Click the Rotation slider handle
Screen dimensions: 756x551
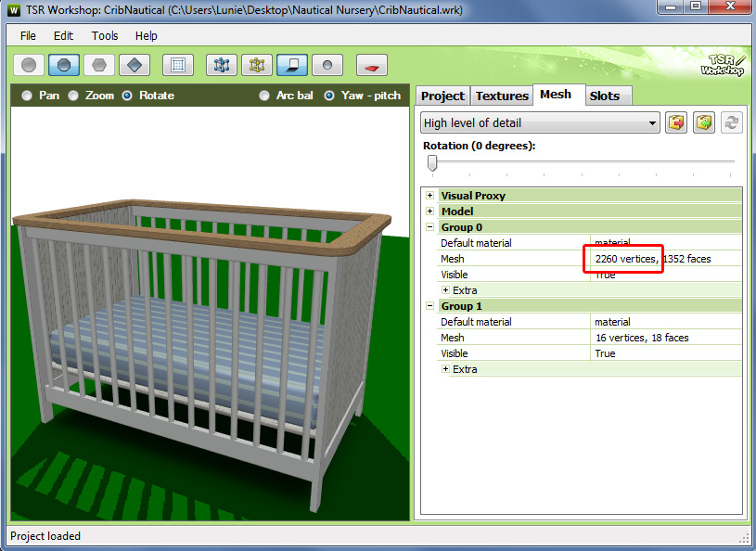(x=431, y=163)
